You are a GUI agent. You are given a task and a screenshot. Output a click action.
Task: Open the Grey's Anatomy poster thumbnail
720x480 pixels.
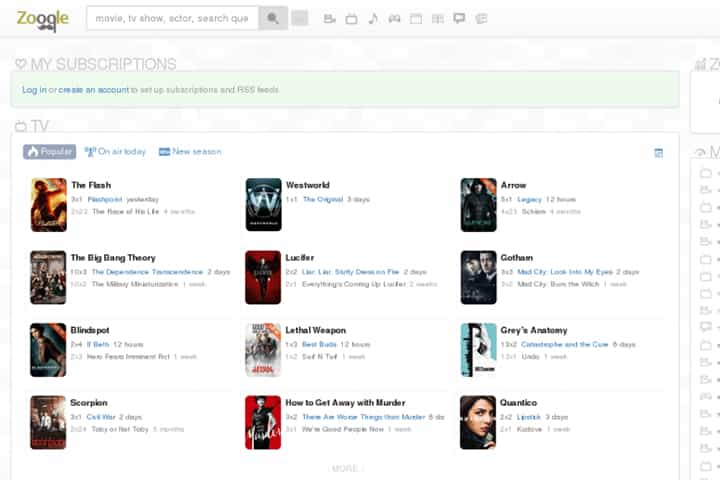click(x=478, y=350)
